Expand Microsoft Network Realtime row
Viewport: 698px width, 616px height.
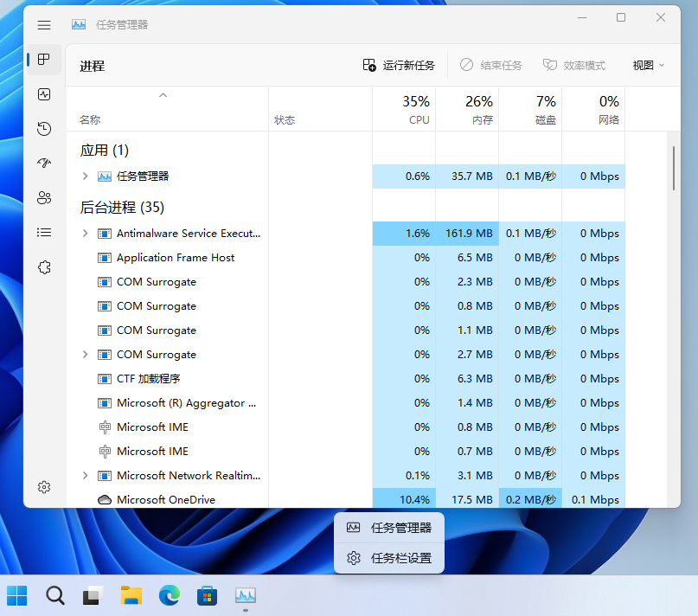(85, 476)
